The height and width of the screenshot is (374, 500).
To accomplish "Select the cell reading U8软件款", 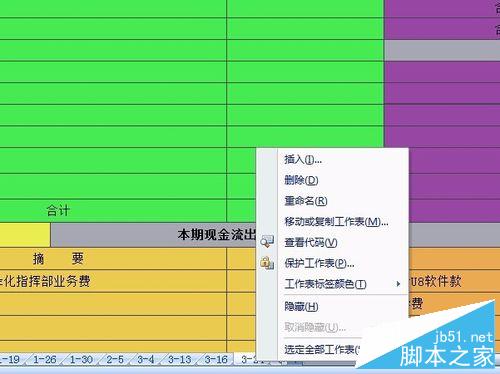I will (x=454, y=282).
